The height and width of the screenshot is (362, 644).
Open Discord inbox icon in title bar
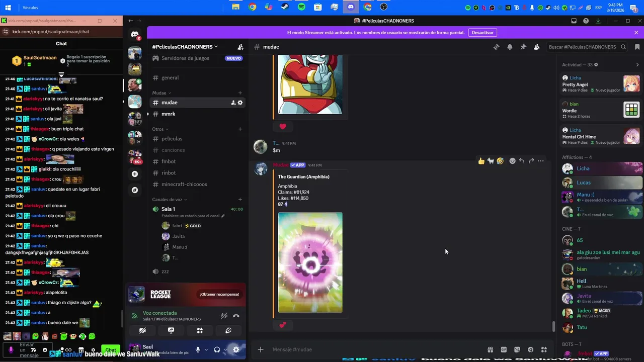click(x=574, y=21)
